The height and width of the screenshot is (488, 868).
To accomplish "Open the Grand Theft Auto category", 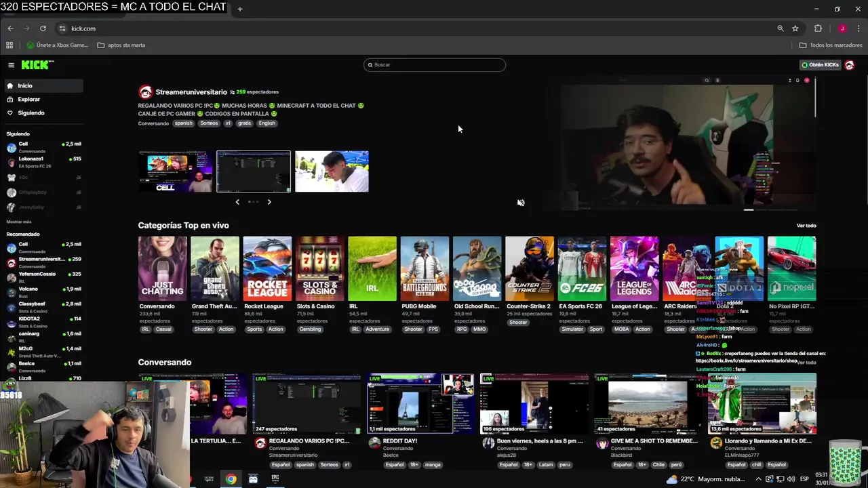I will click(215, 268).
